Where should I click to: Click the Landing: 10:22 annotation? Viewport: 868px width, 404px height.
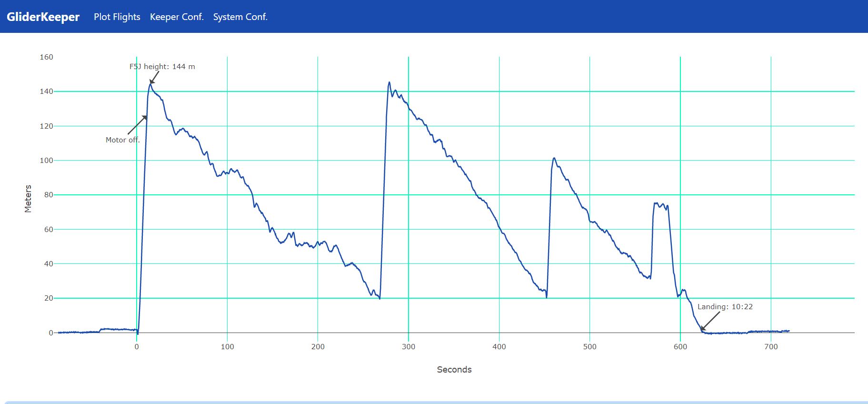coord(725,307)
